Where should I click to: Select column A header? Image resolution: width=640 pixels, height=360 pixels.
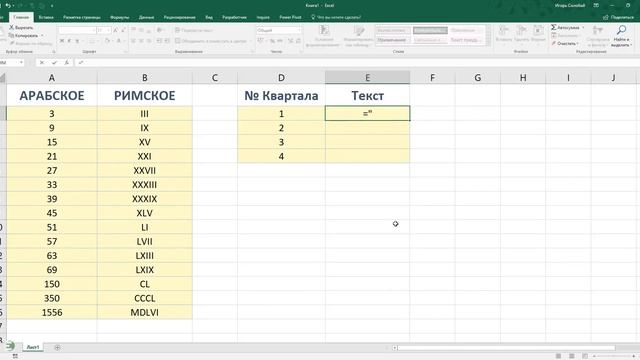[51, 78]
